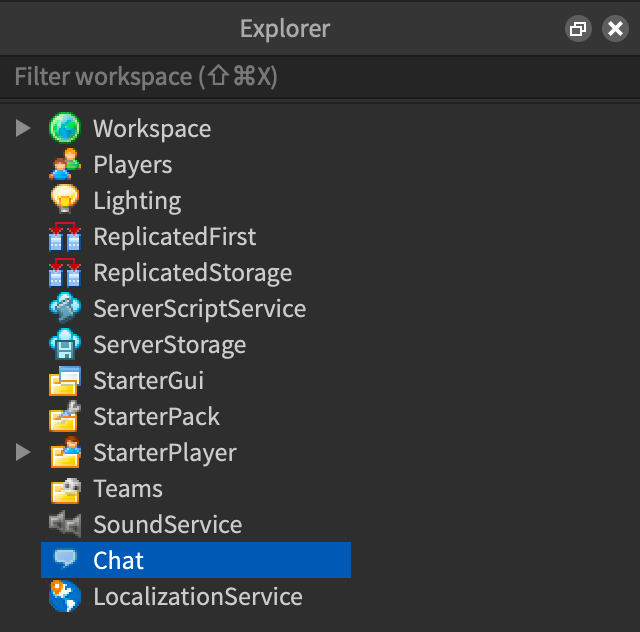The height and width of the screenshot is (632, 640).
Task: Focus the Filter workspace search field
Action: [300, 77]
